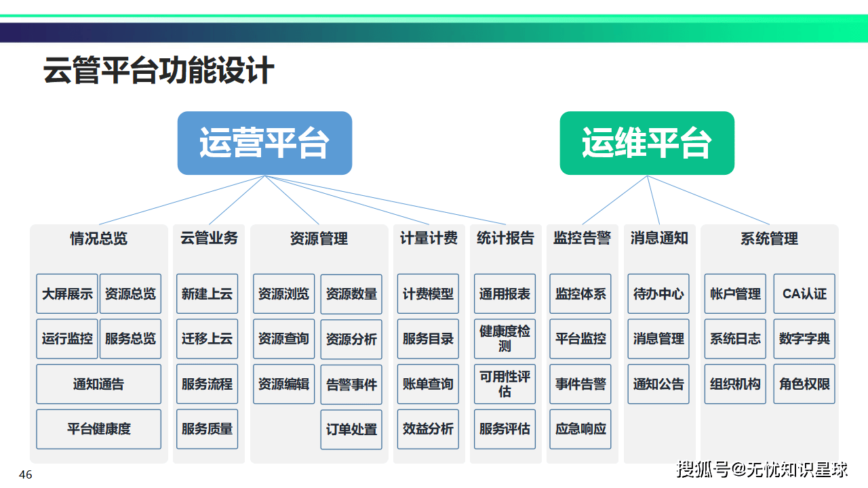Click the 平台健康度 box
The image size is (868, 488).
99,429
